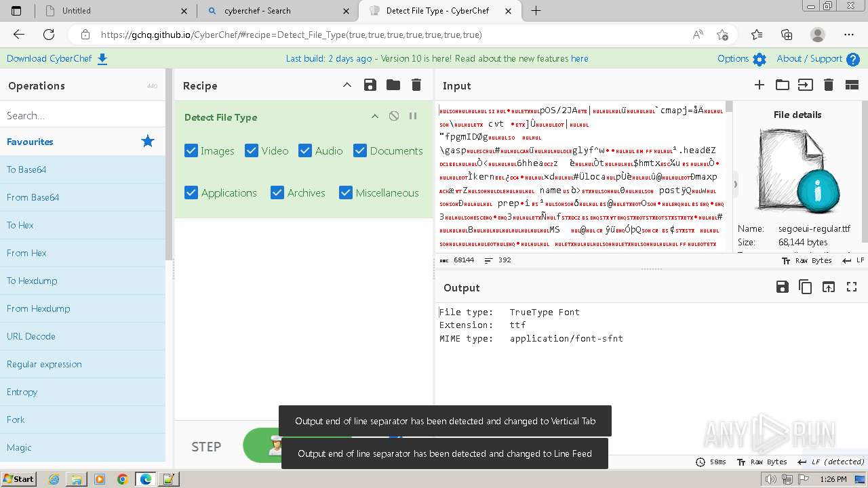
Task: Open the Options settings
Action: 741,59
